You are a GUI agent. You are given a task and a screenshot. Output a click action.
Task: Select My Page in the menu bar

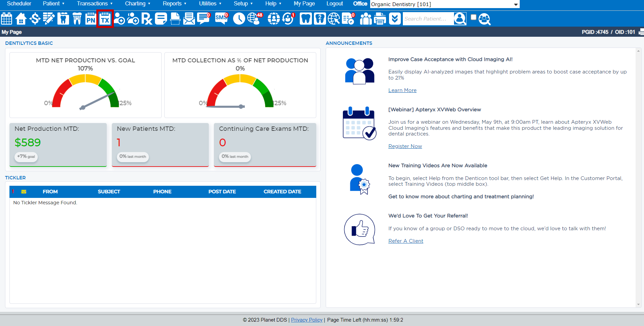[304, 4]
